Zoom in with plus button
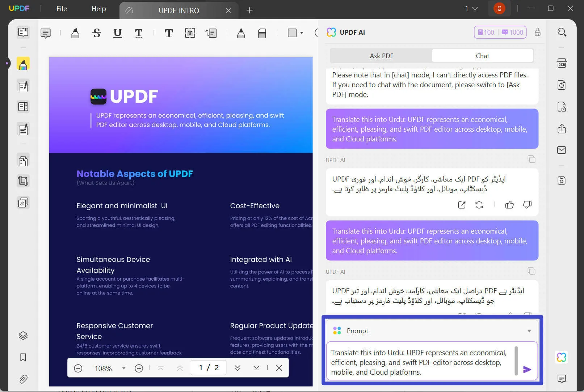The height and width of the screenshot is (392, 584). [139, 368]
